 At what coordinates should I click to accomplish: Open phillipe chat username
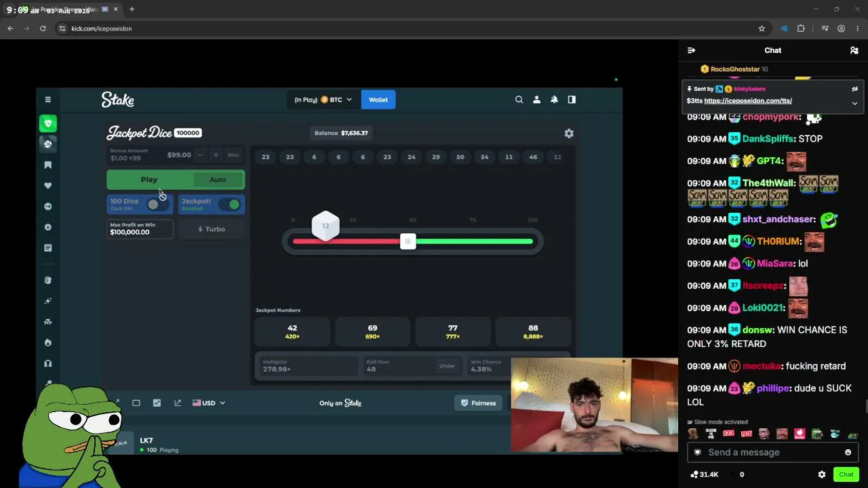[x=773, y=388]
